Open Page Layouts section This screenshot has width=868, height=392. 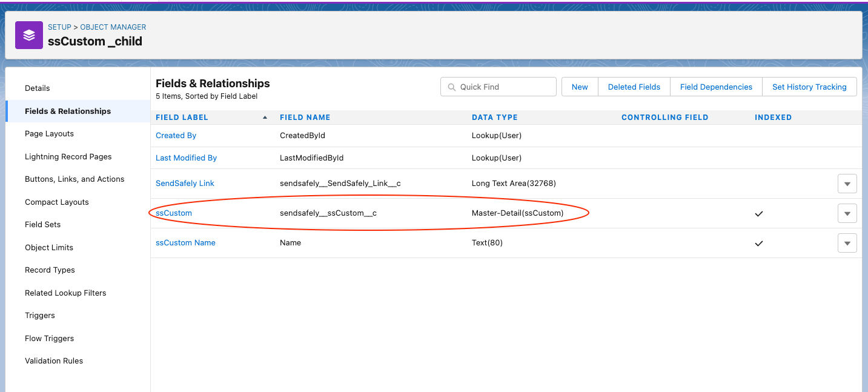pyautogui.click(x=49, y=134)
